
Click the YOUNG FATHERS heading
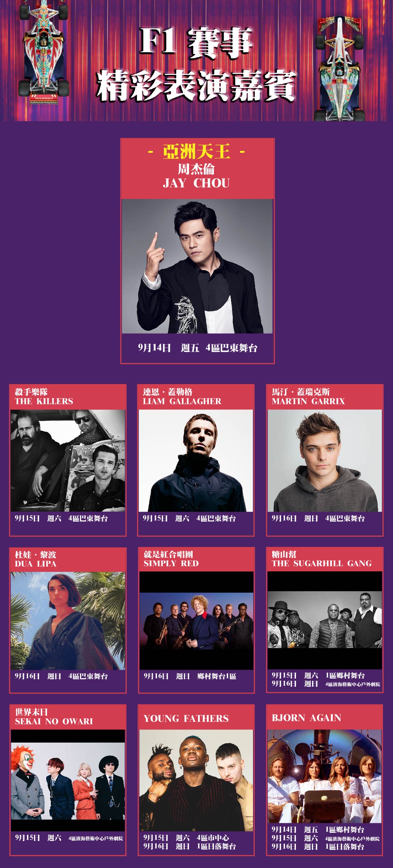click(x=186, y=718)
